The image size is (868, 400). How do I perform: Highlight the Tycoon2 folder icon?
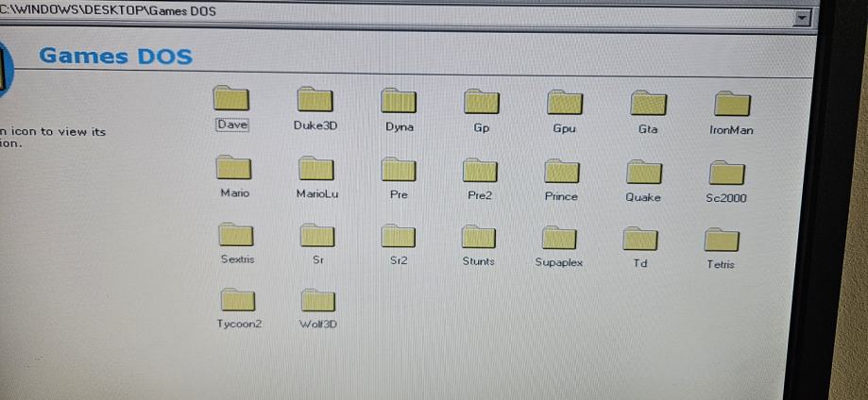[238, 299]
